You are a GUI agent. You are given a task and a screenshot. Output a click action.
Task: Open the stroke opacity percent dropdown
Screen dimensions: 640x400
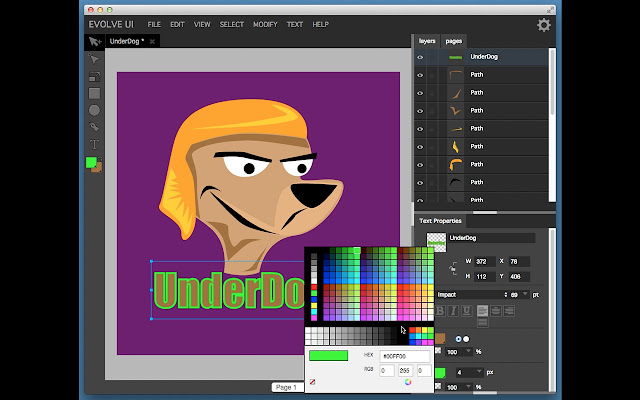click(468, 387)
